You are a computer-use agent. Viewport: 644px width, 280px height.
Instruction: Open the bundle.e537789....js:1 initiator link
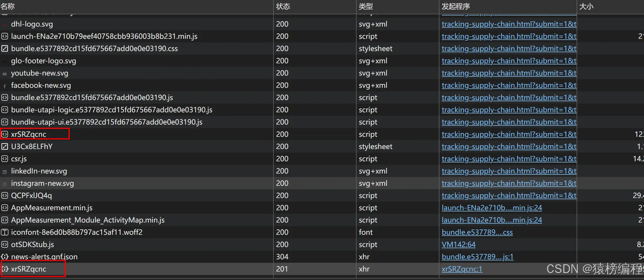(477, 257)
